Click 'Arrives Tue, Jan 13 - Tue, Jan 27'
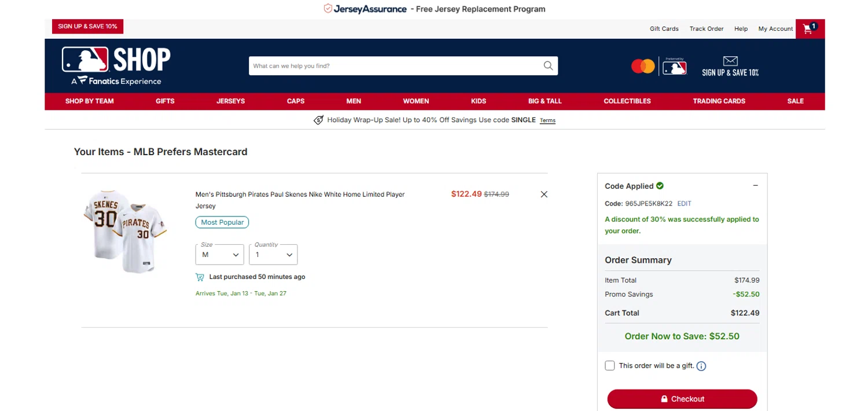The height and width of the screenshot is (411, 868). [x=241, y=293]
